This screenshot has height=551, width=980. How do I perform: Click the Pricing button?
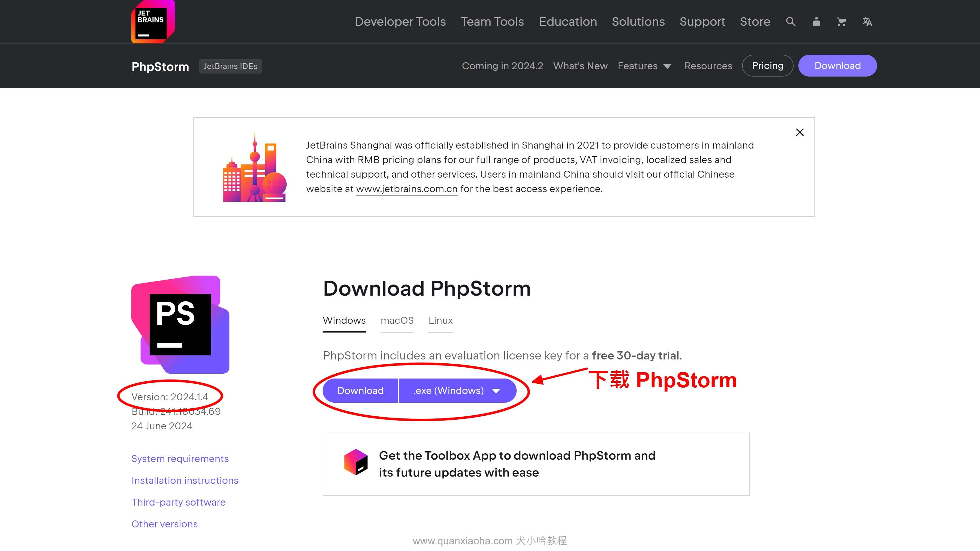767,66
